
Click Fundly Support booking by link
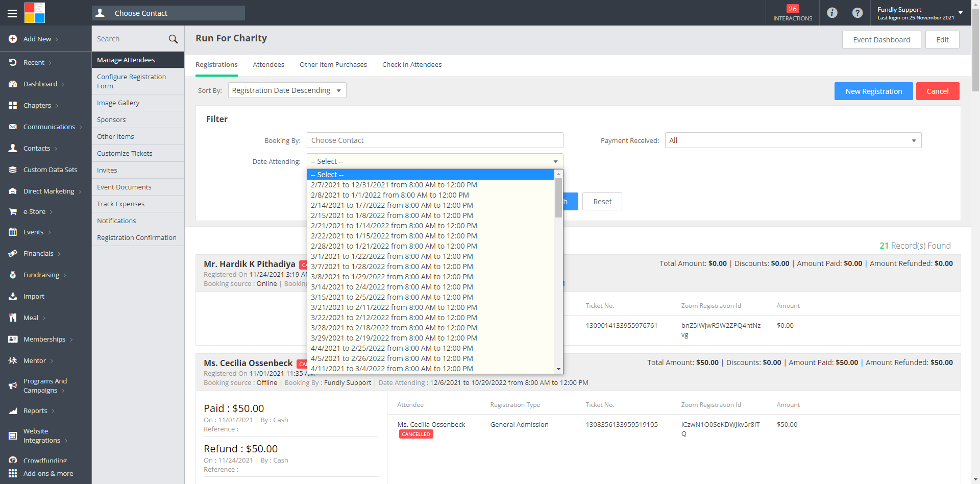coord(348,382)
